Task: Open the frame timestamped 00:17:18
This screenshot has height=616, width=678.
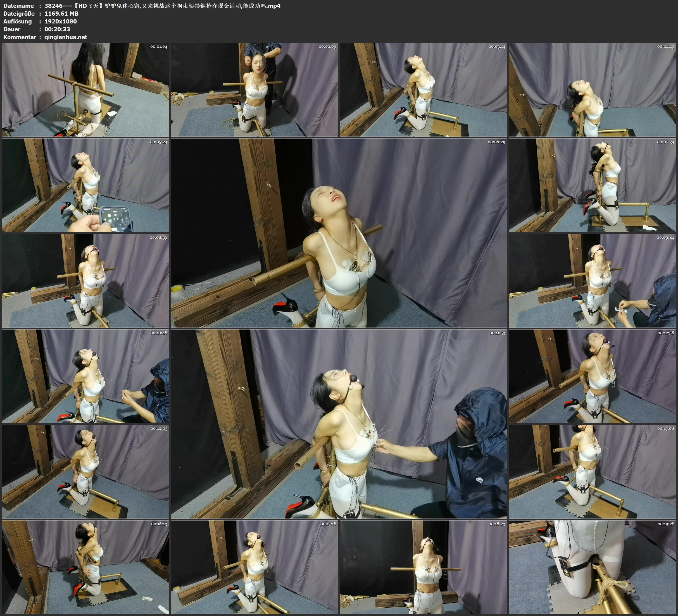Action: [x=254, y=567]
